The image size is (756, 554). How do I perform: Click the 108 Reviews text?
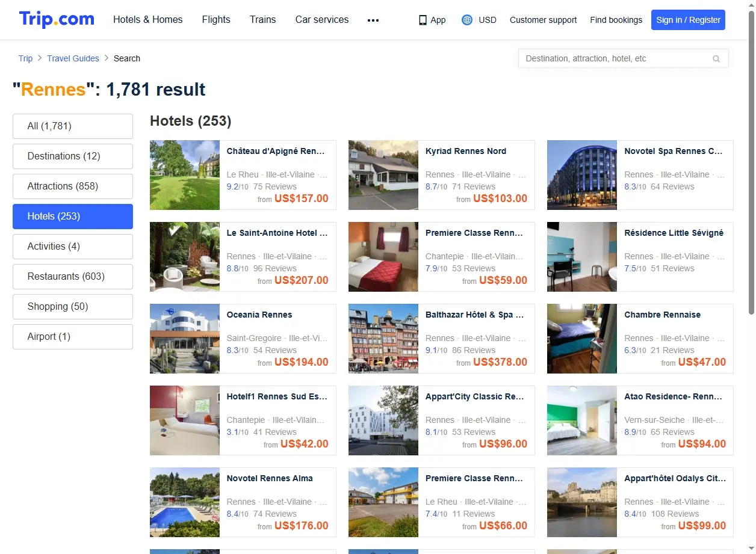(675, 514)
